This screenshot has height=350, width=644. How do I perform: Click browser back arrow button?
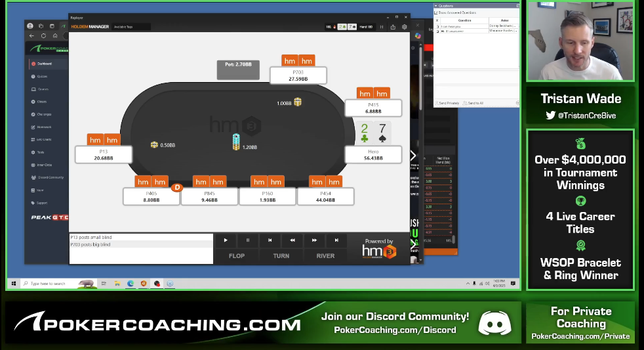click(32, 35)
